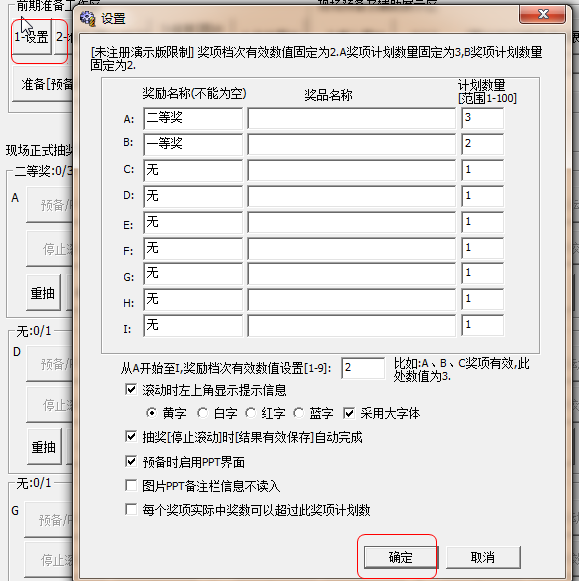
Task: Click row D 计划数量 field
Action: click(x=482, y=196)
